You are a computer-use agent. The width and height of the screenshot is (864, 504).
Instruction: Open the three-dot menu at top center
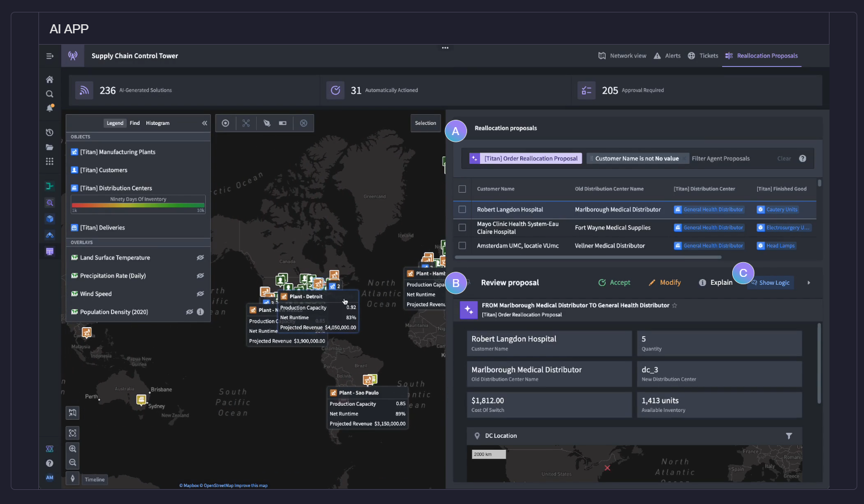[445, 48]
